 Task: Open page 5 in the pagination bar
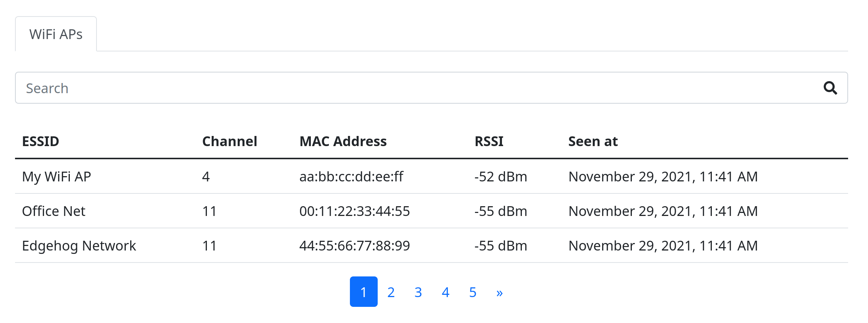(x=472, y=292)
